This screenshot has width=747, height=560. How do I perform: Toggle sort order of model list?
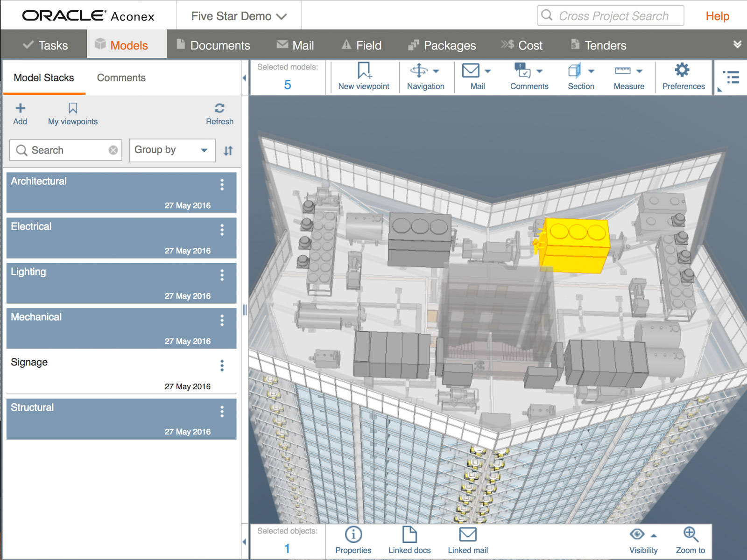[x=228, y=151]
